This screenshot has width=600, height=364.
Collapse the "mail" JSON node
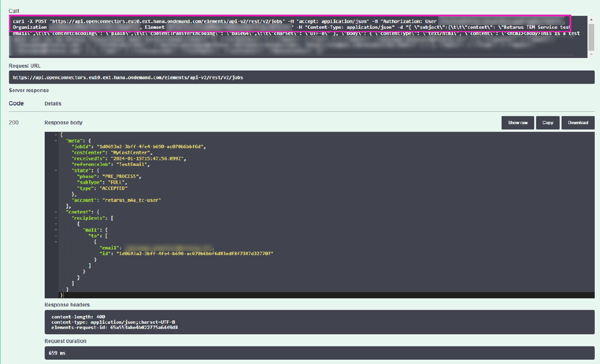coord(56,229)
